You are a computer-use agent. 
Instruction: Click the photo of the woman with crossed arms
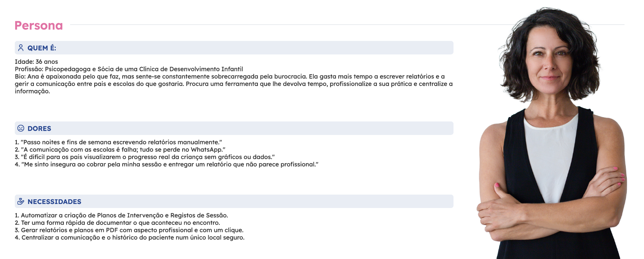[552, 134]
